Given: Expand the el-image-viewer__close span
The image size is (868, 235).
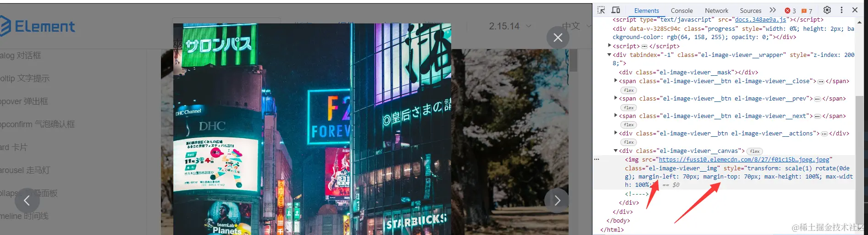Looking at the screenshot, I should point(616,81).
